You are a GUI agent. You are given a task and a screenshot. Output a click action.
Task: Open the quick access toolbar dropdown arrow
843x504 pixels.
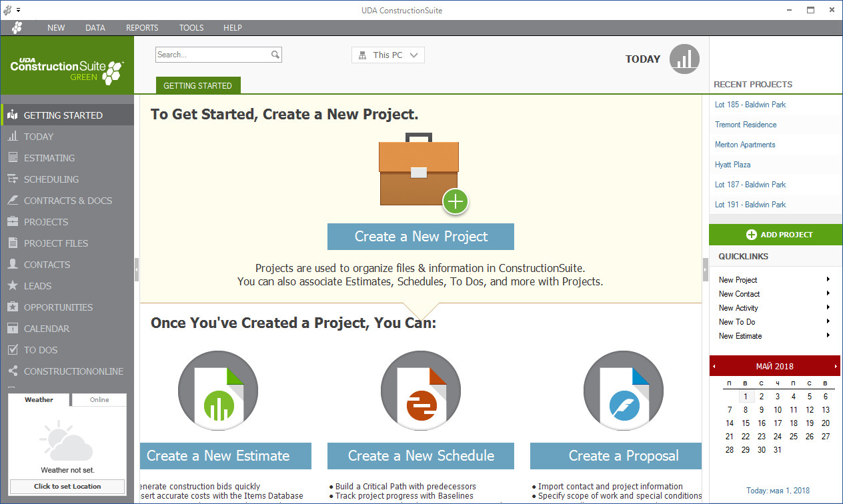(x=19, y=10)
